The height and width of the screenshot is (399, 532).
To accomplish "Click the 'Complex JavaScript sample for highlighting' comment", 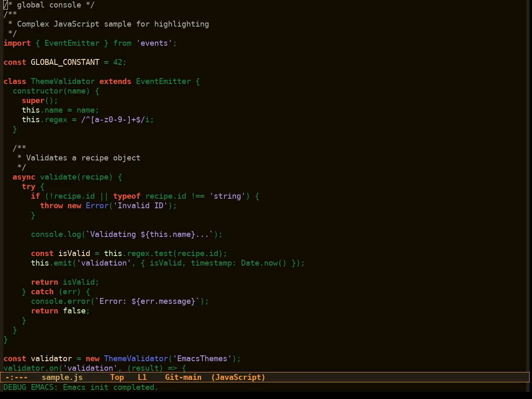I will pyautogui.click(x=113, y=24).
